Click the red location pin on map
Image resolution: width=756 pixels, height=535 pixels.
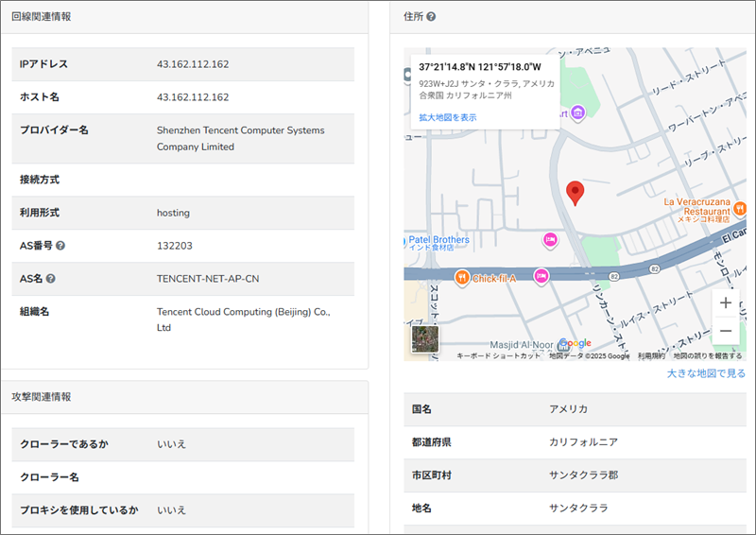pyautogui.click(x=575, y=193)
